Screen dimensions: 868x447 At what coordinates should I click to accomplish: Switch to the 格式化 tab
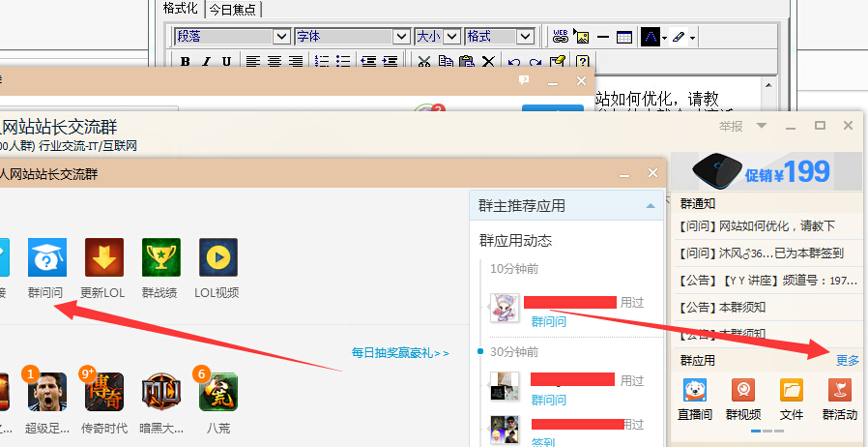(181, 9)
